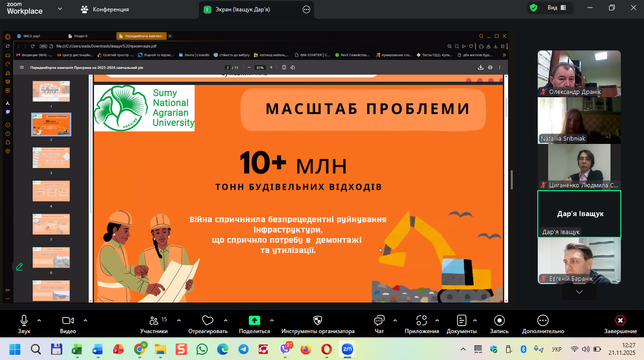This screenshot has height=360, width=644.
Task: Open the Participants panel
Action: pyautogui.click(x=154, y=323)
